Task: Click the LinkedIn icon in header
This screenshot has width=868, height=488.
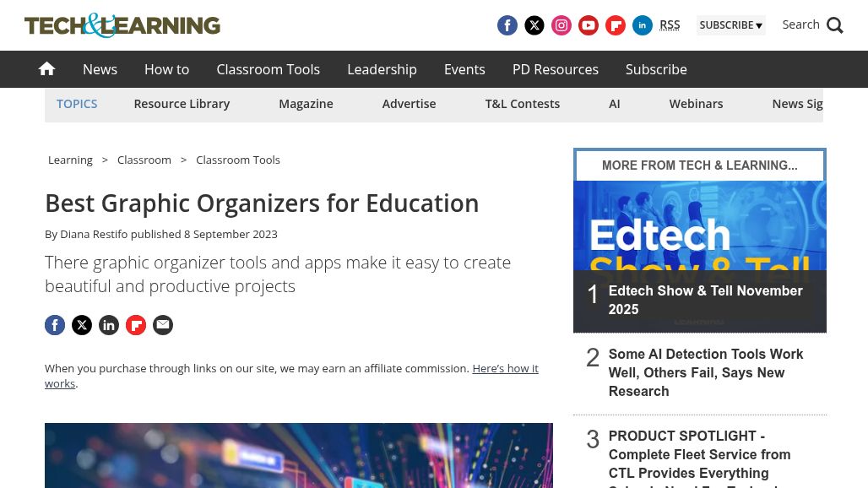Action: (x=643, y=25)
